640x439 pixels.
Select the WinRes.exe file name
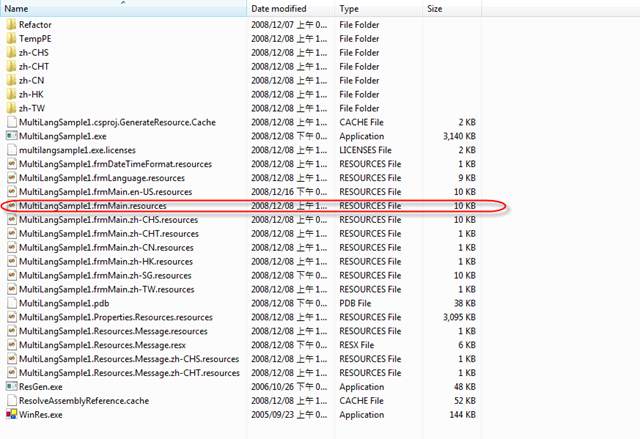click(x=40, y=415)
